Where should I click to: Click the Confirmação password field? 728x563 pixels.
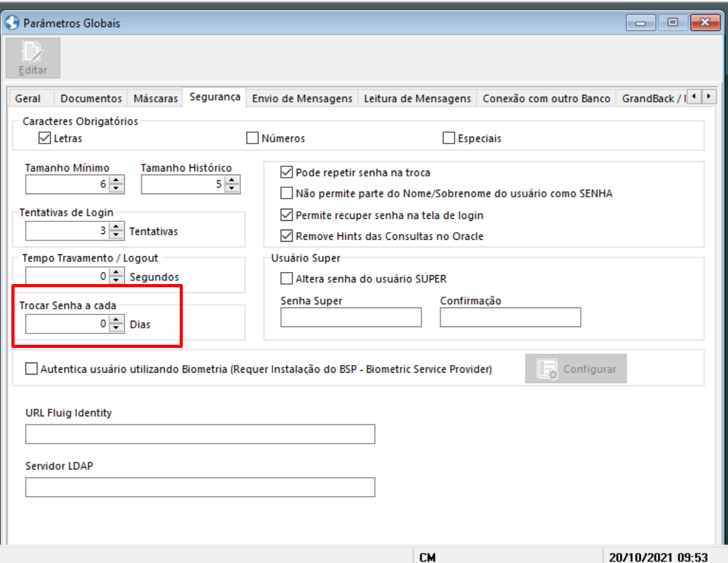pos(510,318)
